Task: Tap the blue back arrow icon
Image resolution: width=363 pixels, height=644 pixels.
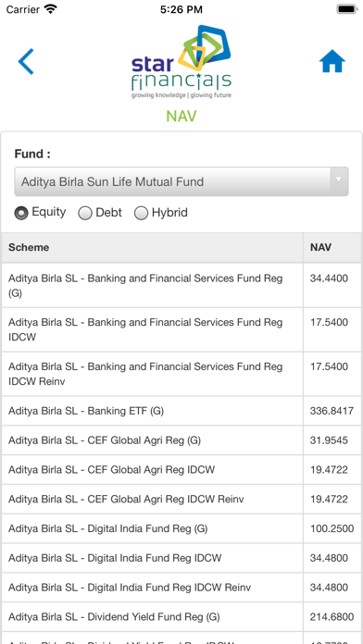Action: 26,62
